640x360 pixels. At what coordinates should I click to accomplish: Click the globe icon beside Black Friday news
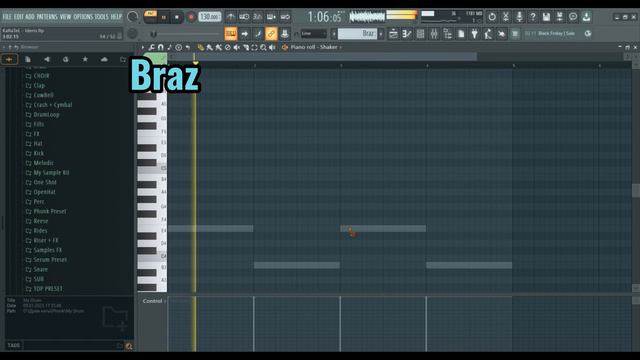(x=588, y=33)
